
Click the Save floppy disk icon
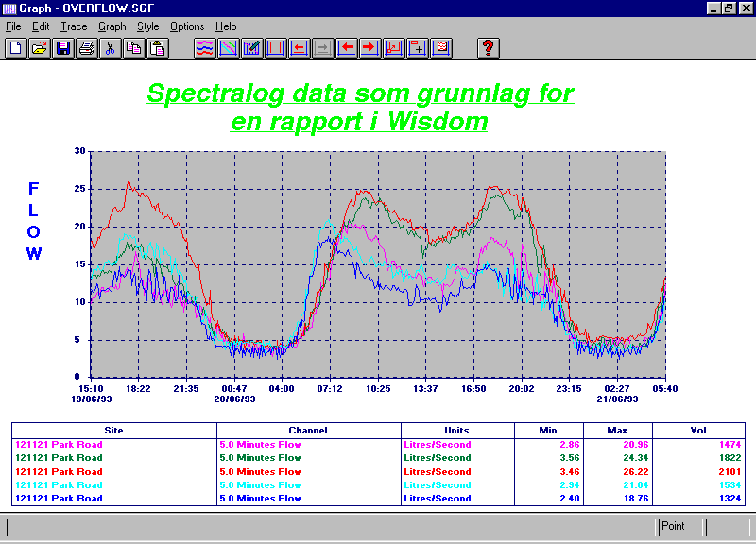coord(63,48)
